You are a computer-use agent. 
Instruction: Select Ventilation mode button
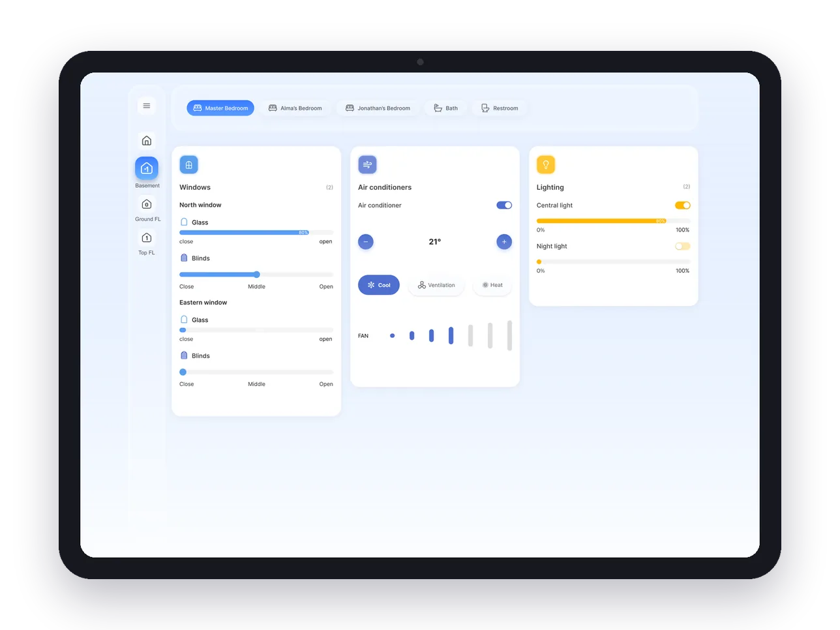pyautogui.click(x=436, y=285)
